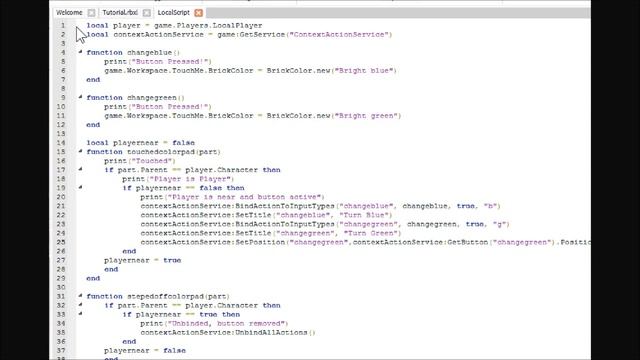640x360 pixels.
Task: Click "playernear = false" on line 37
Action: (x=145, y=351)
